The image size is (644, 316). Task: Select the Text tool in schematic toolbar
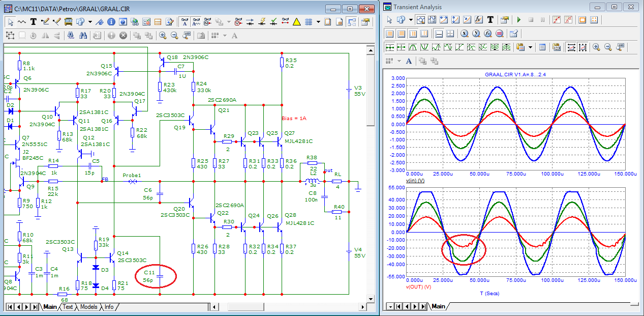(x=34, y=22)
